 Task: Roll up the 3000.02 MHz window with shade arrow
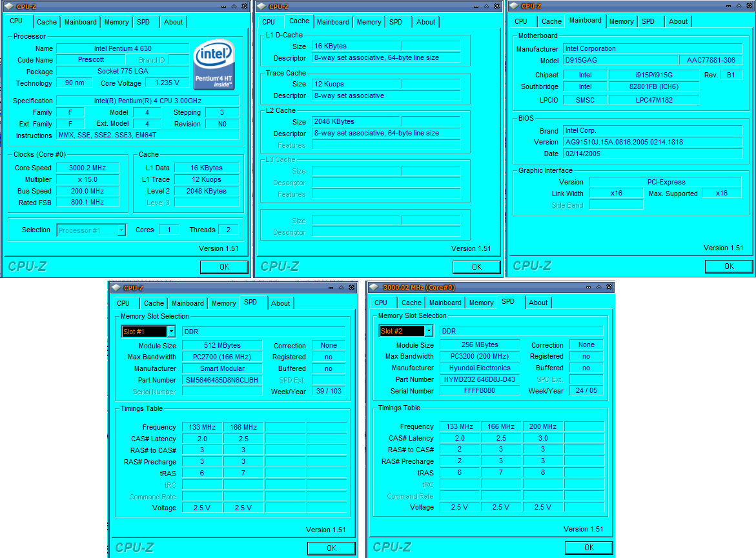click(599, 287)
